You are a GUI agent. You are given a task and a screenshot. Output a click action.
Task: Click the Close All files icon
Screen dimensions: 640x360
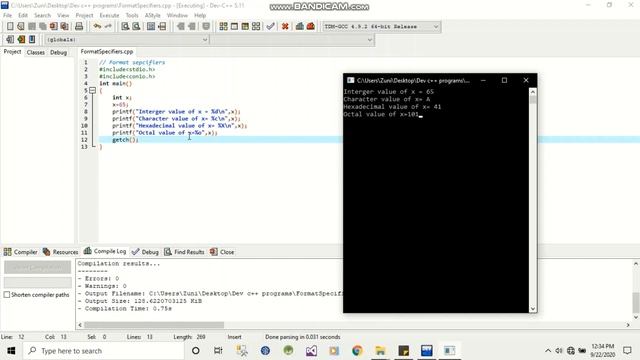pyautogui.click(x=64, y=27)
